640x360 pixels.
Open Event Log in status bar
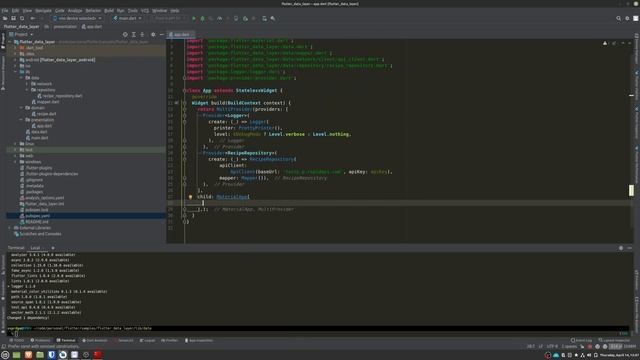581,340
